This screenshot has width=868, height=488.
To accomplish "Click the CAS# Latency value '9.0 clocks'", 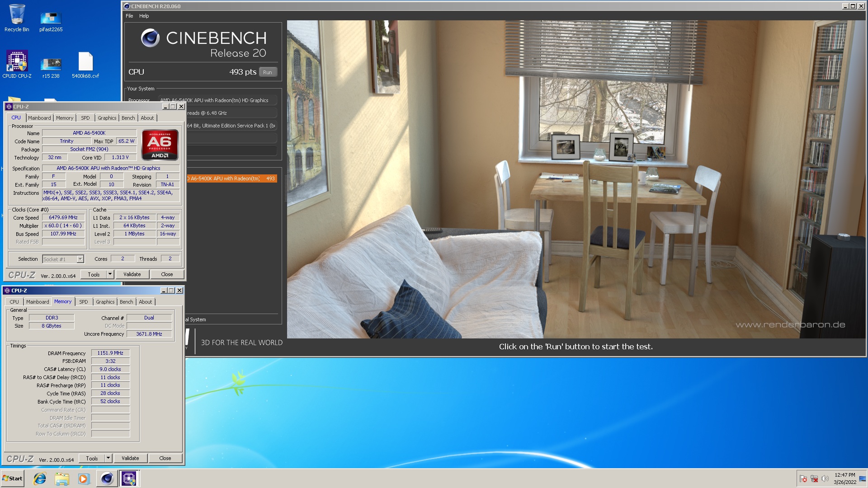I will (x=110, y=370).
